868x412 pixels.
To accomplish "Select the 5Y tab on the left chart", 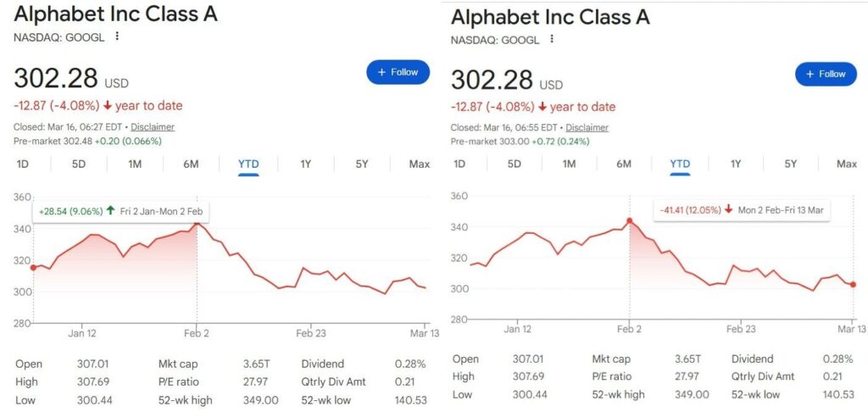I will click(362, 164).
